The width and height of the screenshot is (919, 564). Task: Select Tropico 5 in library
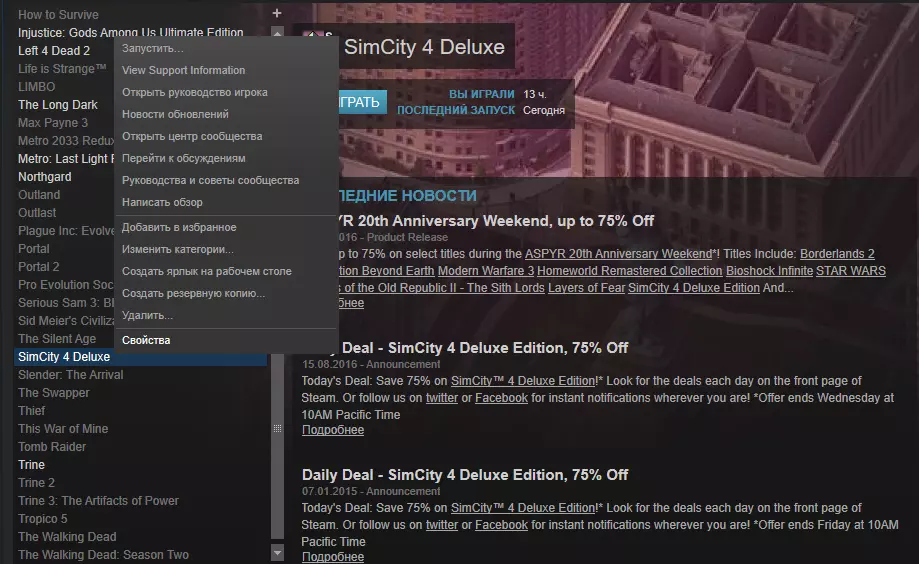click(x=42, y=519)
